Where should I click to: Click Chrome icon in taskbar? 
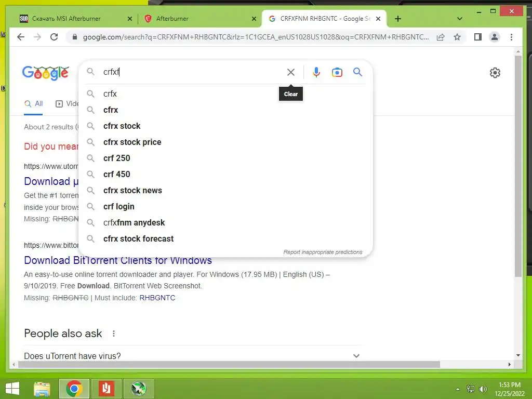[x=74, y=389]
